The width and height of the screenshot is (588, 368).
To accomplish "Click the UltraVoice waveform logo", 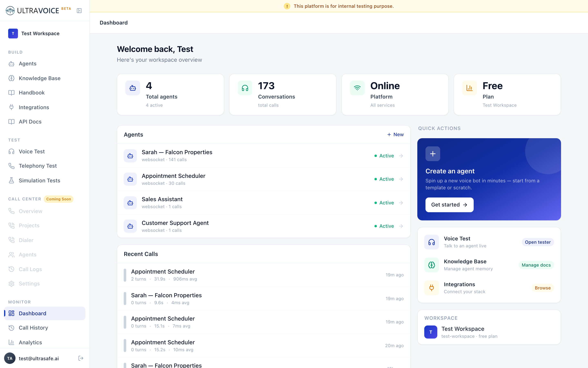I will click(x=10, y=10).
